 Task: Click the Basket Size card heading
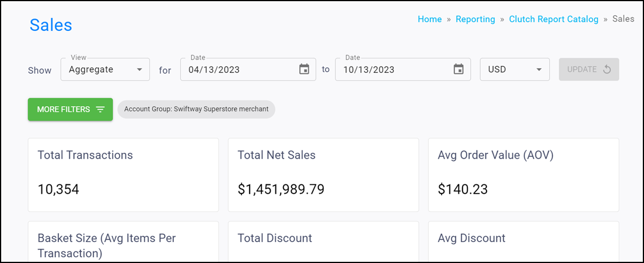(107, 246)
